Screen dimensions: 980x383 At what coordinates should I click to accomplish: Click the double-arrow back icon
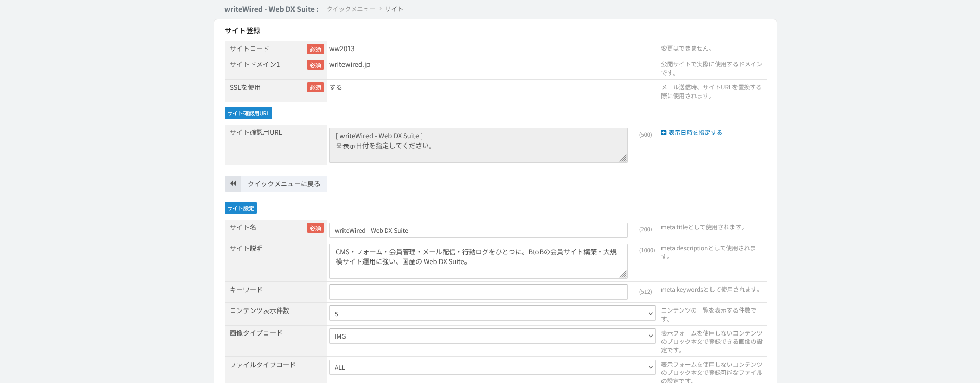tap(233, 183)
